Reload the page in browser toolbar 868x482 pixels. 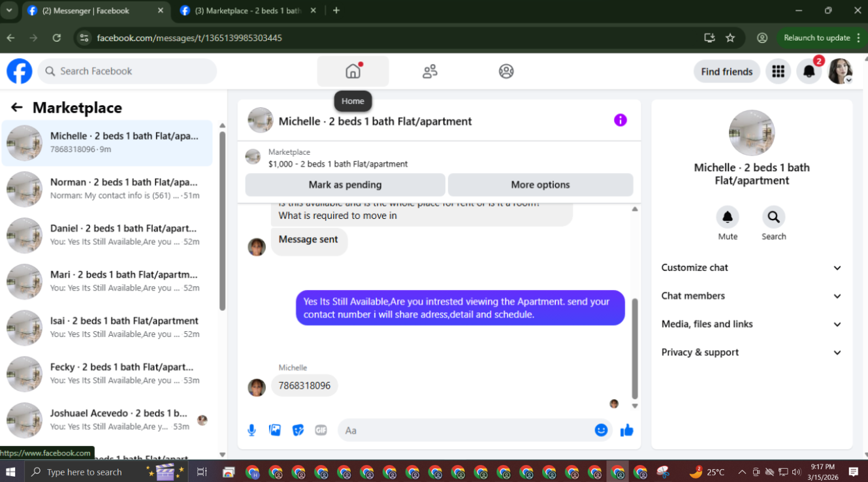coord(57,38)
